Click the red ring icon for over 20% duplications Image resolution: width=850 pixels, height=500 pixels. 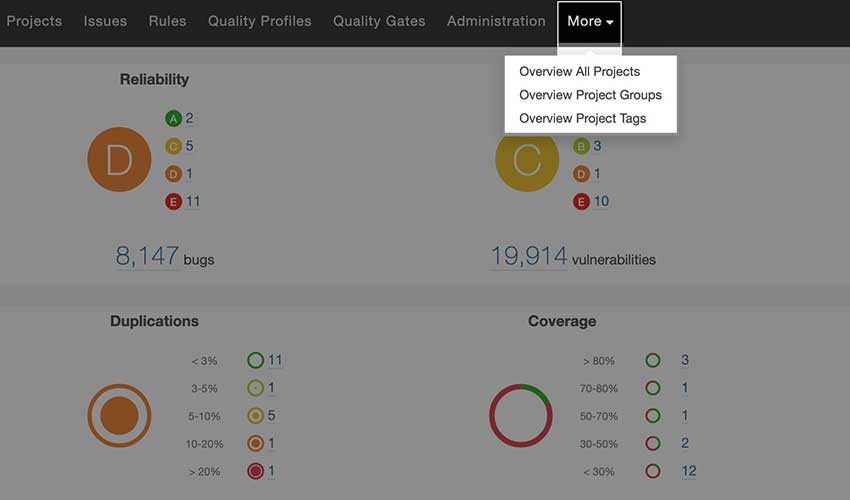coord(255,471)
